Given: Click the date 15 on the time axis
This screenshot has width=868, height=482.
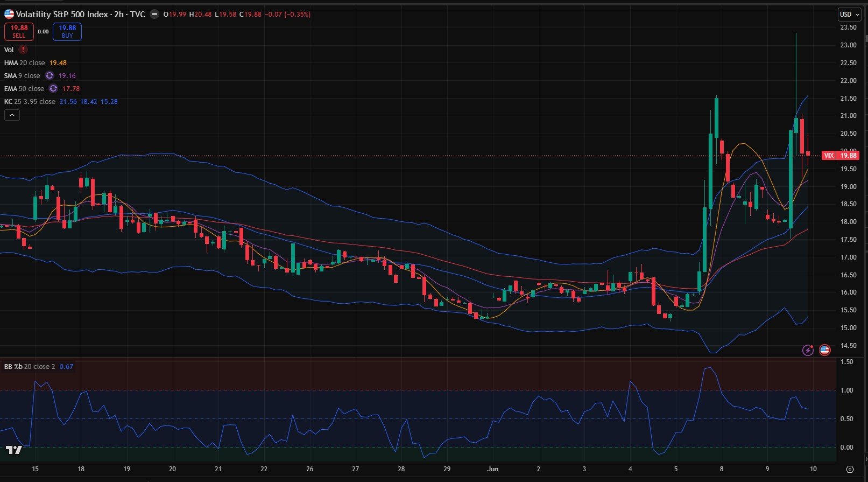Looking at the screenshot, I should pyautogui.click(x=36, y=469).
